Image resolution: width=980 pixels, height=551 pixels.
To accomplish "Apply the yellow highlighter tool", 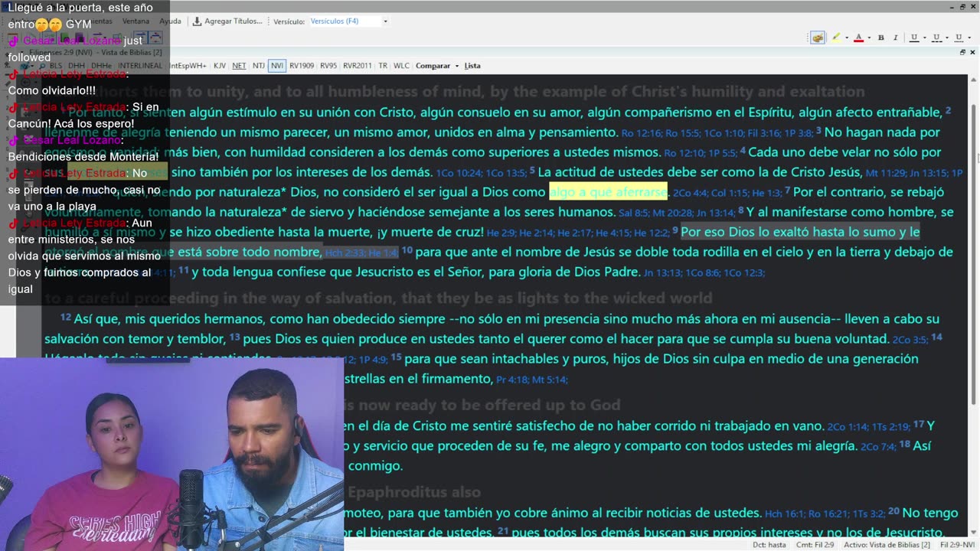I will coord(835,37).
